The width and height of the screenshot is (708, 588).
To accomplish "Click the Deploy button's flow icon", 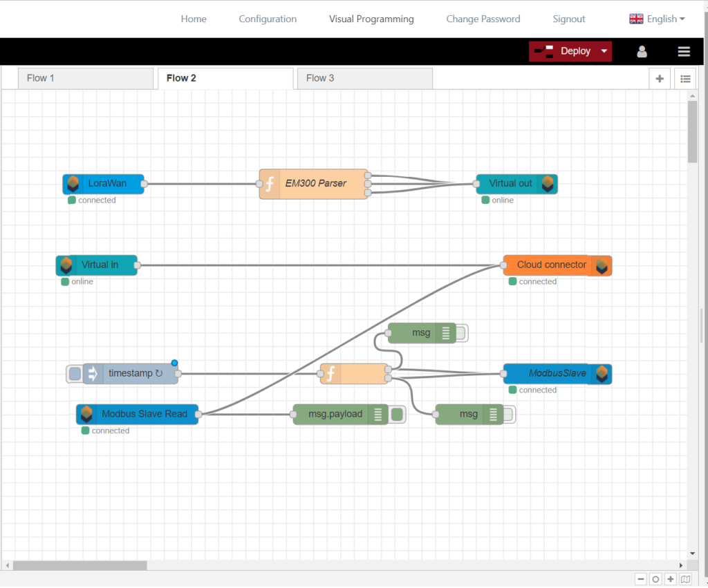I will click(x=544, y=51).
